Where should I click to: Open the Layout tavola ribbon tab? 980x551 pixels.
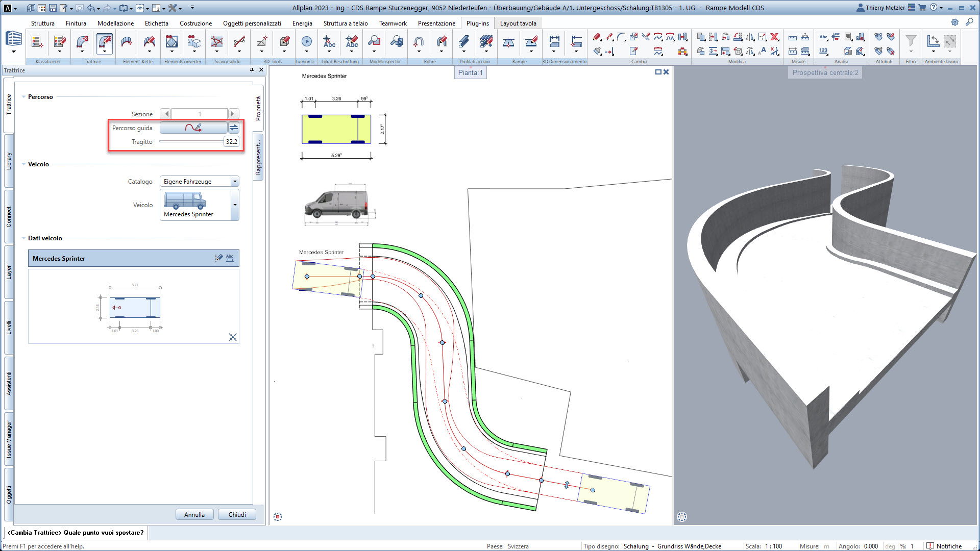[x=518, y=23]
